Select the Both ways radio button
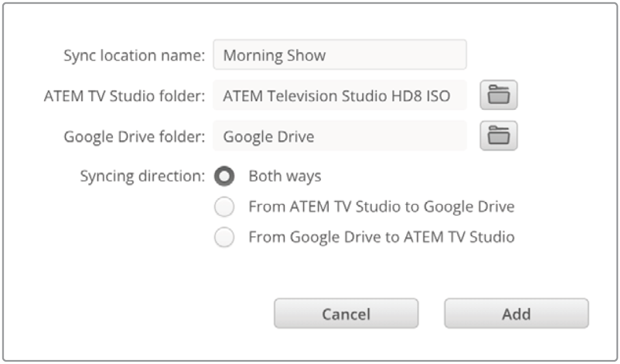Viewport: 620px width, 364px height. 224,177
